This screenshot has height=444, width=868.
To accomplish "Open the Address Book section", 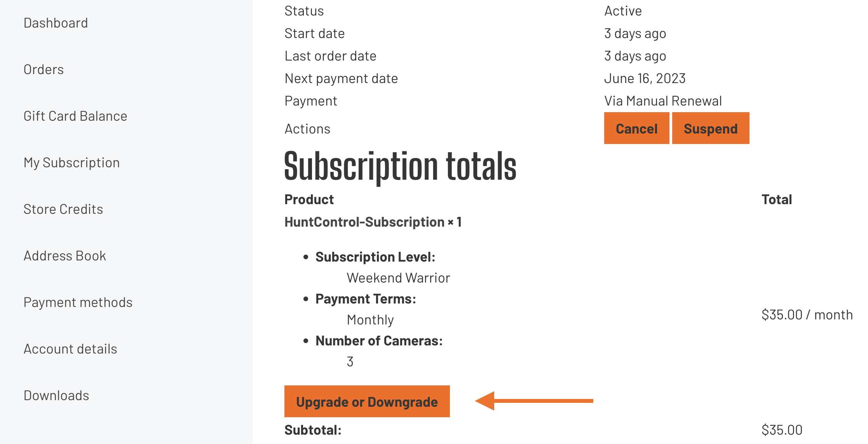I will tap(65, 256).
